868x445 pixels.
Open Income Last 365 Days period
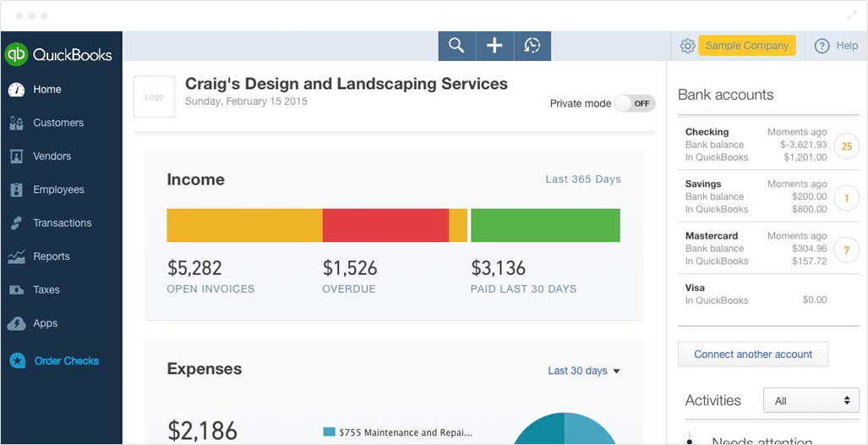pyautogui.click(x=583, y=179)
